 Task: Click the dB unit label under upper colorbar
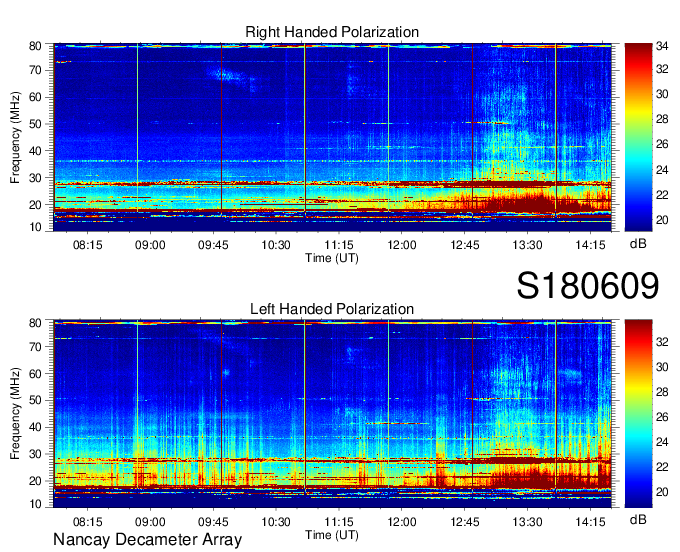638,244
